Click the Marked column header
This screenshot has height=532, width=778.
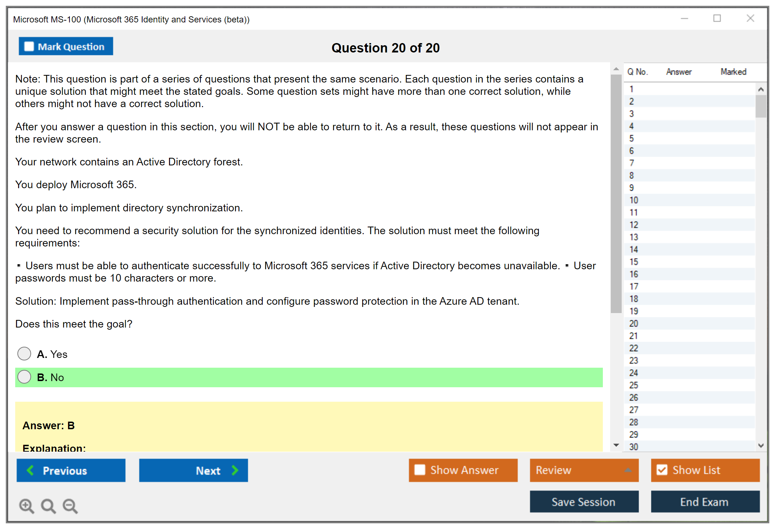[733, 72]
